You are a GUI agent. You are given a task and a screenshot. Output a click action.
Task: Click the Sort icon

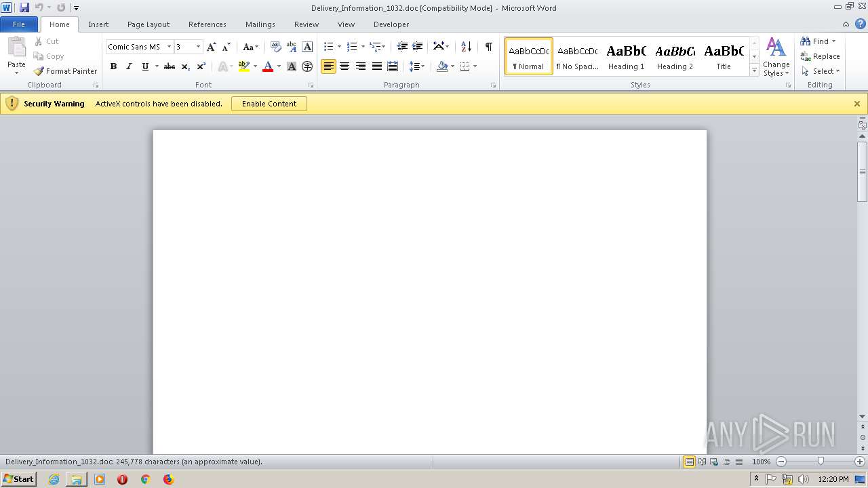(x=466, y=47)
